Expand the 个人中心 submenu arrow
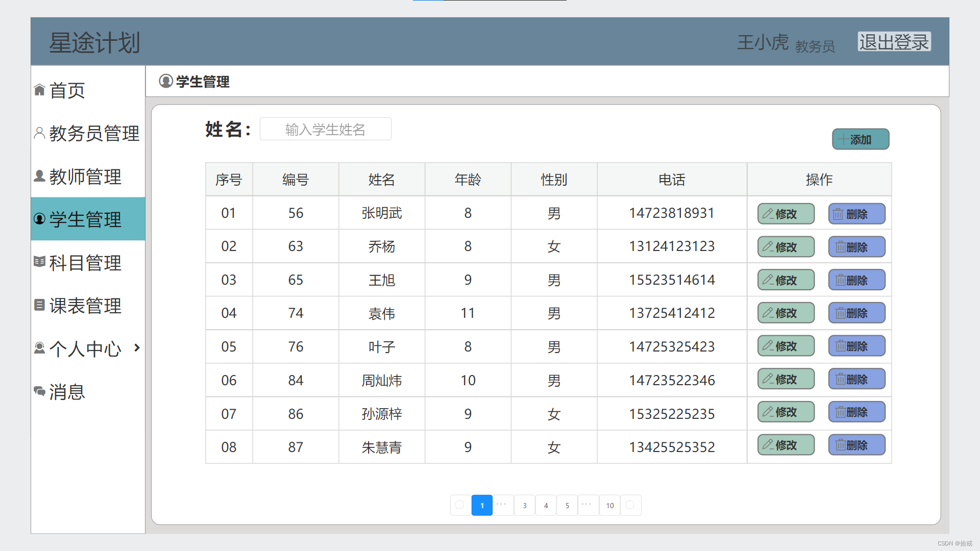This screenshot has height=551, width=980. click(137, 348)
